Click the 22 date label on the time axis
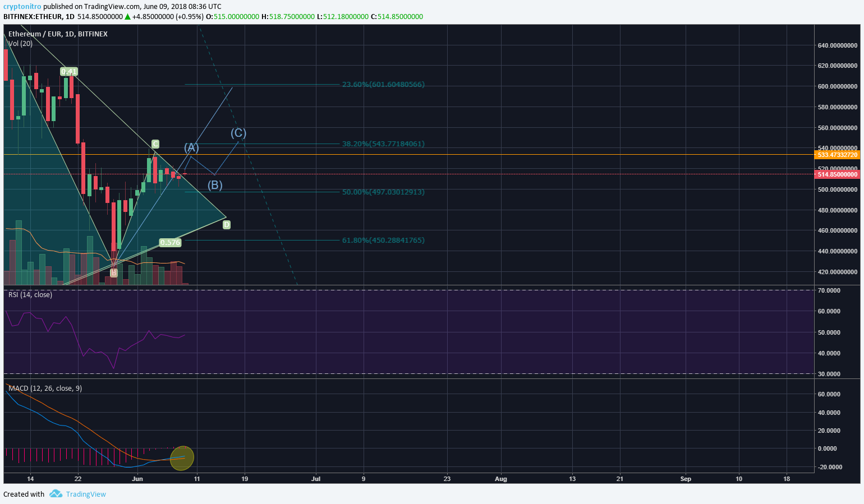This screenshot has width=864, height=504. (78, 479)
